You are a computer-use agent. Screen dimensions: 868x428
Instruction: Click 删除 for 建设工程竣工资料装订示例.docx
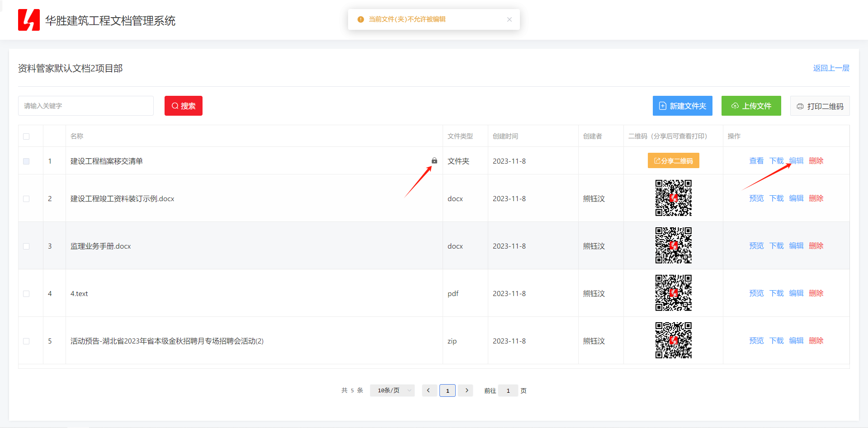point(816,198)
